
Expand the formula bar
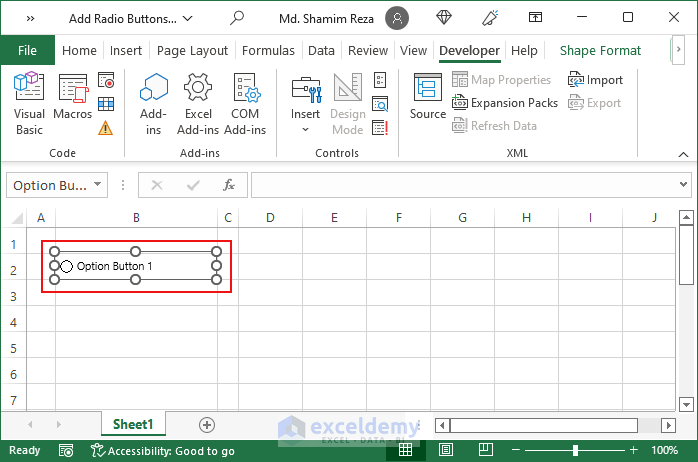[x=683, y=184]
